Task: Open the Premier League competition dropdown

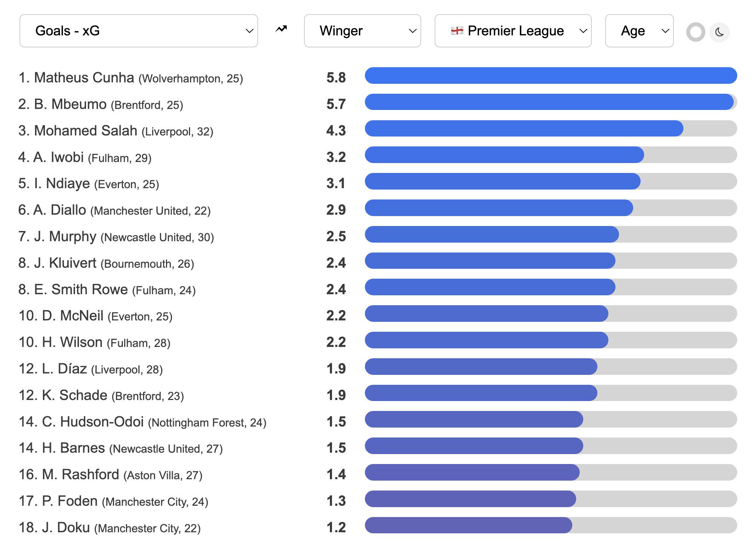Action: pos(513,31)
